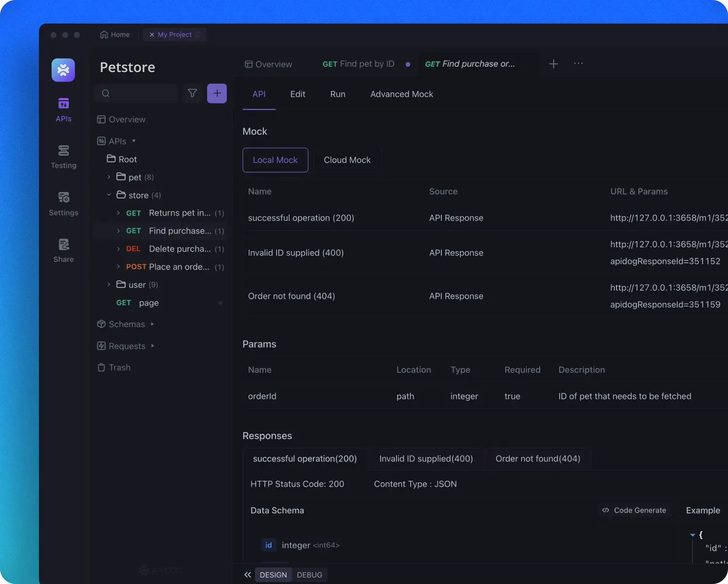728x584 pixels.
Task: Expand Returns pet in... endpoint chevron
Action: [118, 213]
